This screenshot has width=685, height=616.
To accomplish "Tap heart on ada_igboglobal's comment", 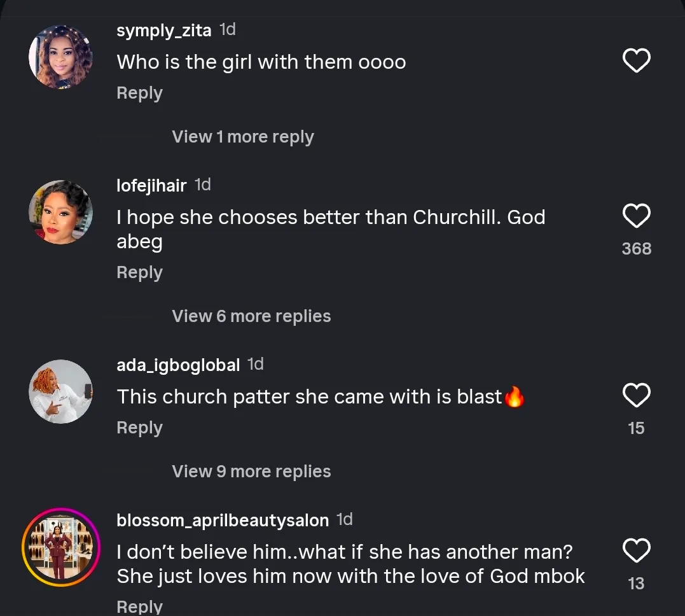I will click(x=636, y=396).
